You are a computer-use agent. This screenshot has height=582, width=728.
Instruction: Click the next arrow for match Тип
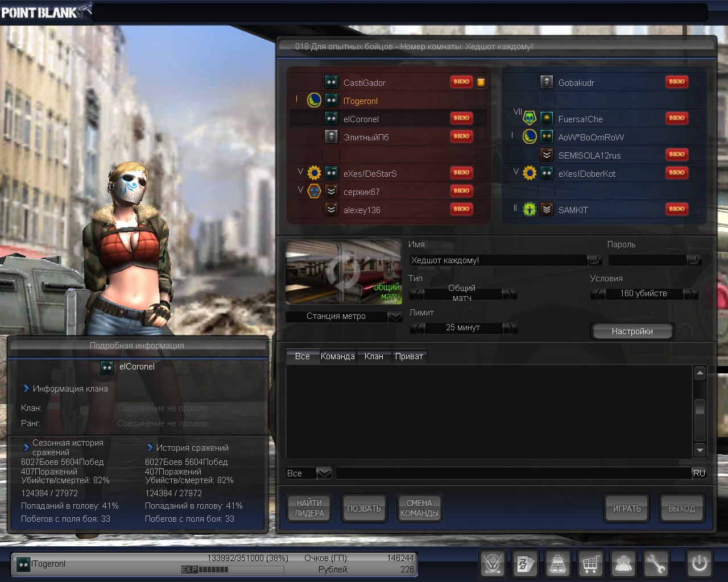[510, 294]
